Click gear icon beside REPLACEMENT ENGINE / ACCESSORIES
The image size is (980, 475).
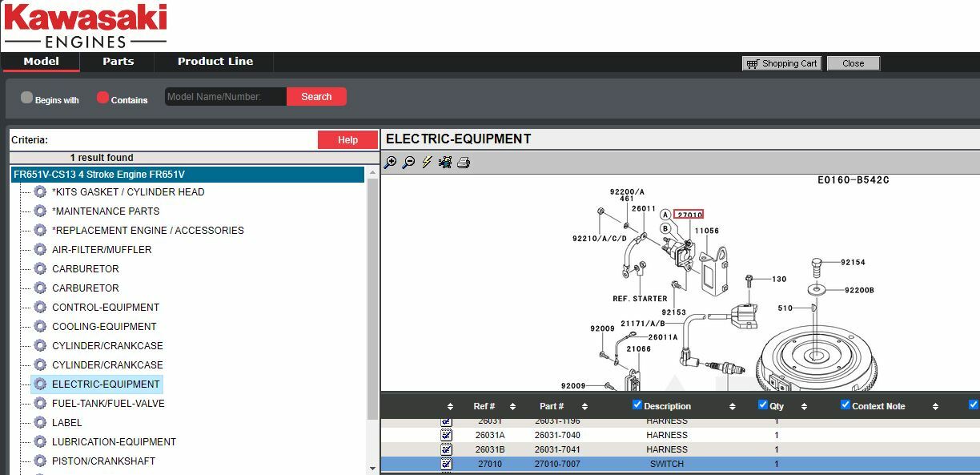pyautogui.click(x=40, y=230)
